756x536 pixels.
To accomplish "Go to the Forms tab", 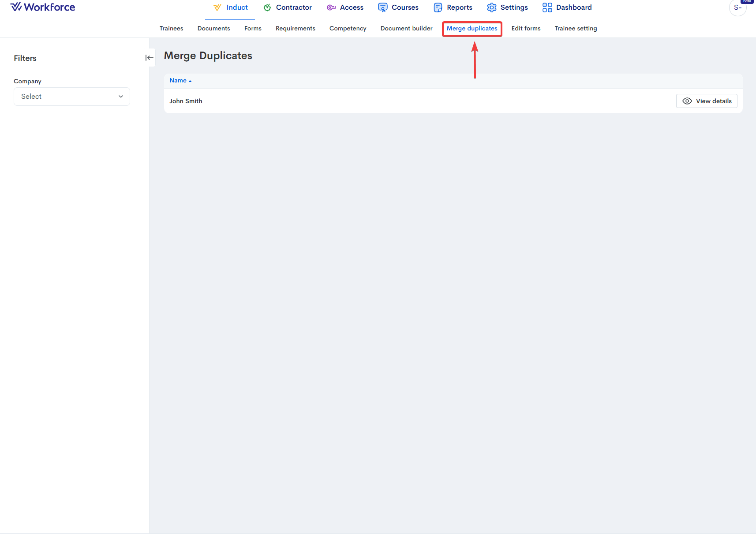I will pyautogui.click(x=253, y=29).
